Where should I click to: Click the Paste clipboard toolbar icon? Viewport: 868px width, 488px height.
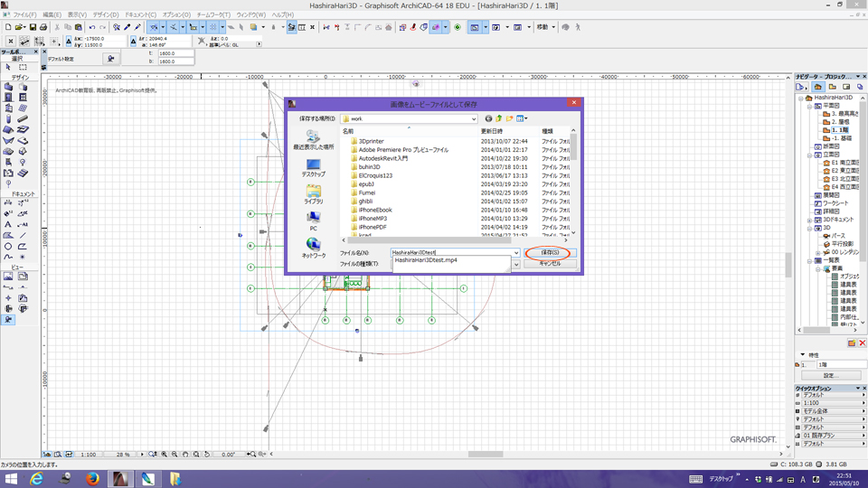(x=78, y=27)
